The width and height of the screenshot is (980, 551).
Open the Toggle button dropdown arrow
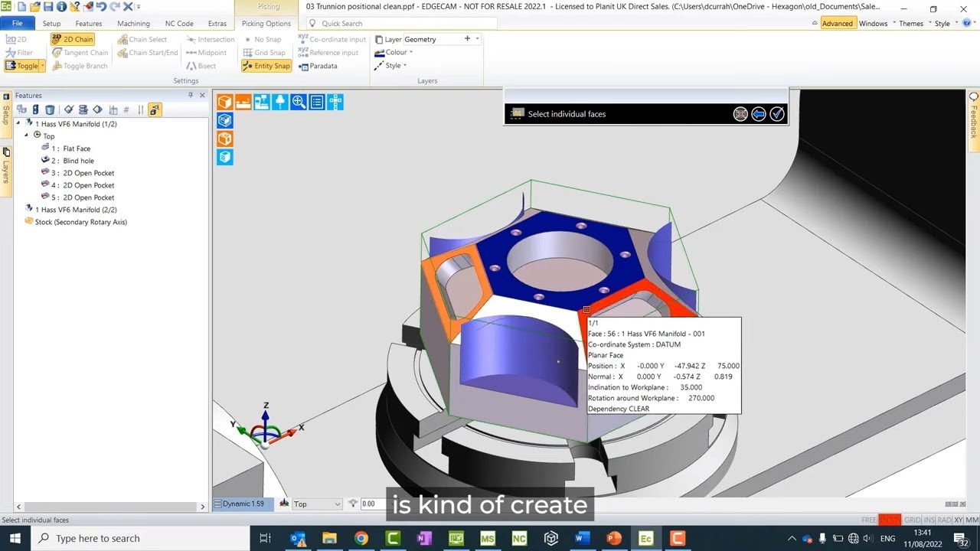tap(43, 67)
